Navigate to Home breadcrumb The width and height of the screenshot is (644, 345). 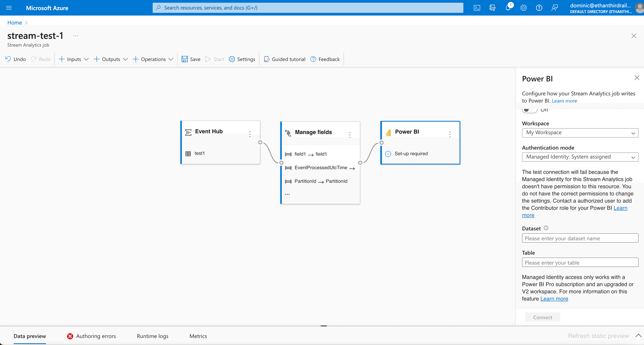(15, 23)
